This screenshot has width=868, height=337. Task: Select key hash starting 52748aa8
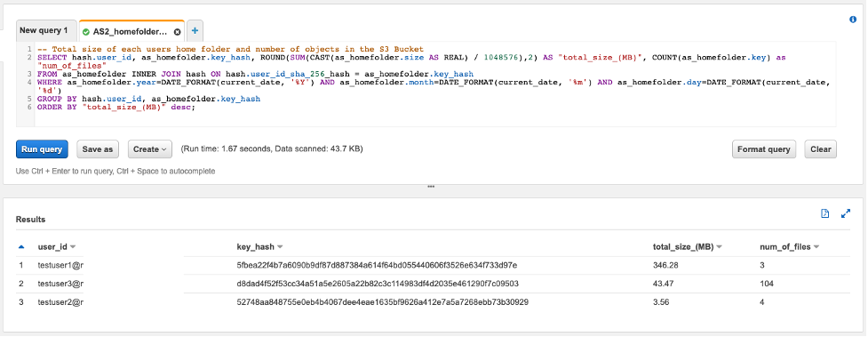tap(383, 302)
